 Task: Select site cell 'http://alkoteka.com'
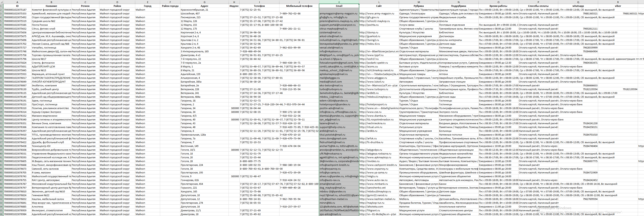click(x=379, y=207)
